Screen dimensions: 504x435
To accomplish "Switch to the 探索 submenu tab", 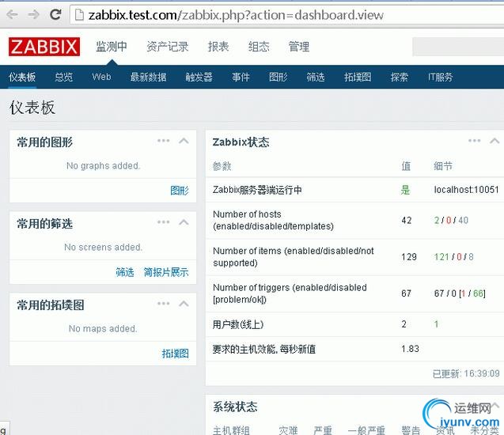I will tap(400, 77).
